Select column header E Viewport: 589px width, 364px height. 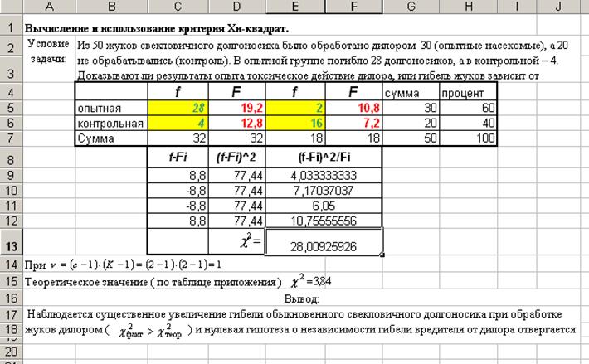(x=295, y=7)
